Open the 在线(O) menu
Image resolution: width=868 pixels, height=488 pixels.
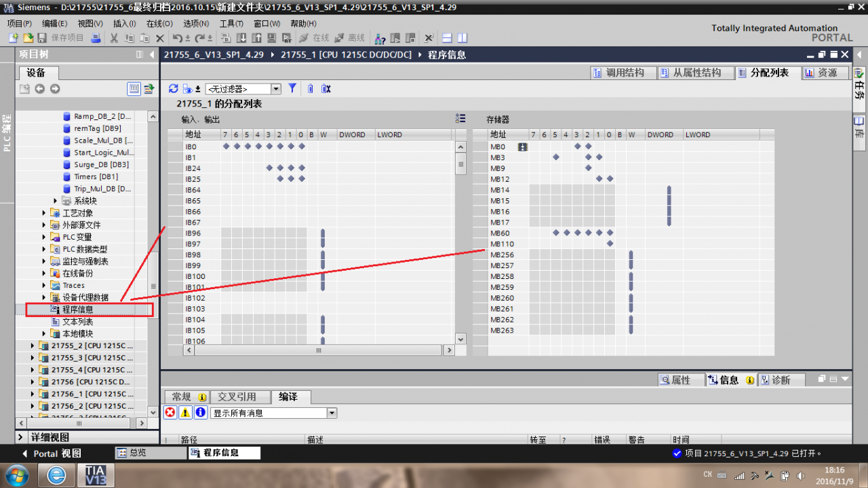pos(159,23)
